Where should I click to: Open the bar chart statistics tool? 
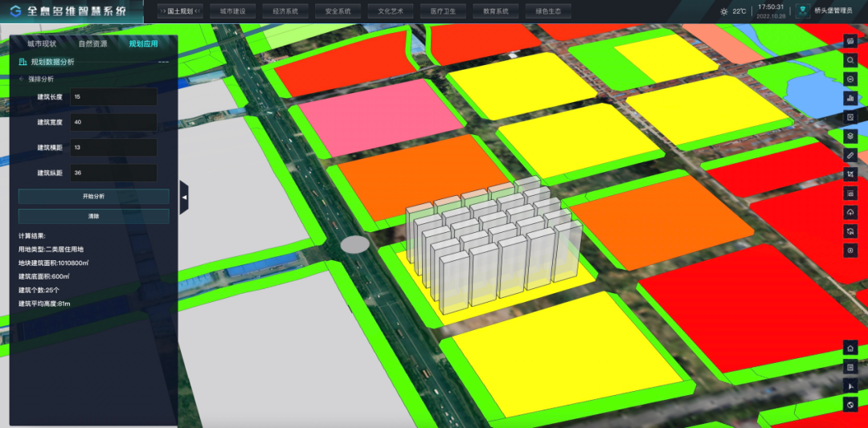(x=850, y=98)
